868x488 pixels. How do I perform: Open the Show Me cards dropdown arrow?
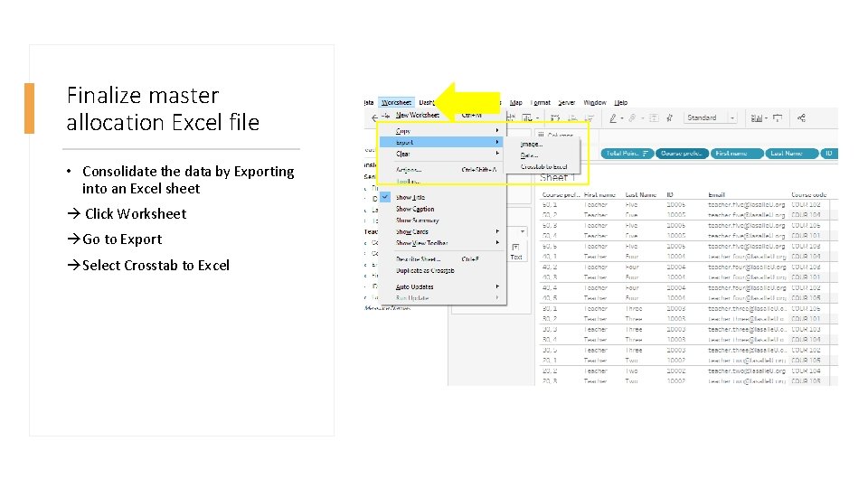coord(766,118)
